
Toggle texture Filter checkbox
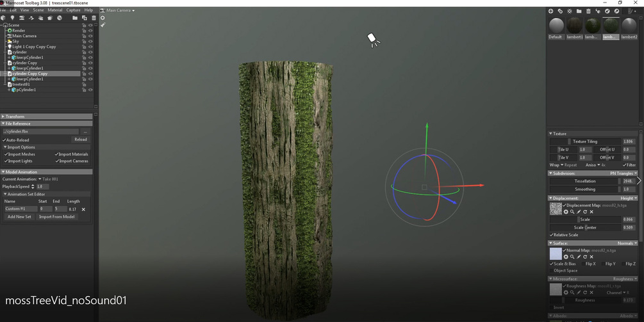pyautogui.click(x=624, y=165)
